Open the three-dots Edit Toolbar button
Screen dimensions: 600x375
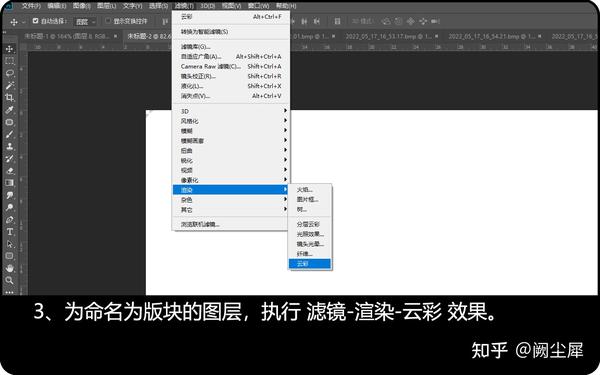click(10, 292)
